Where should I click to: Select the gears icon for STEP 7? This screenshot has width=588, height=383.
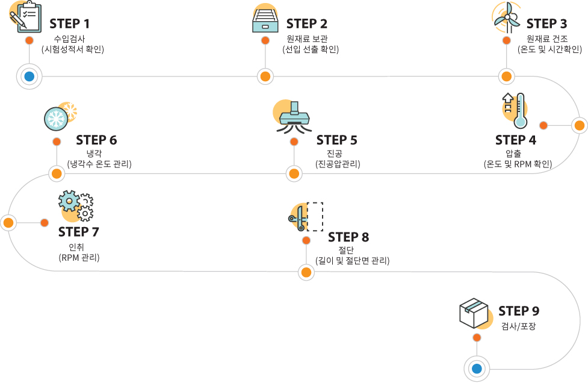(x=76, y=206)
